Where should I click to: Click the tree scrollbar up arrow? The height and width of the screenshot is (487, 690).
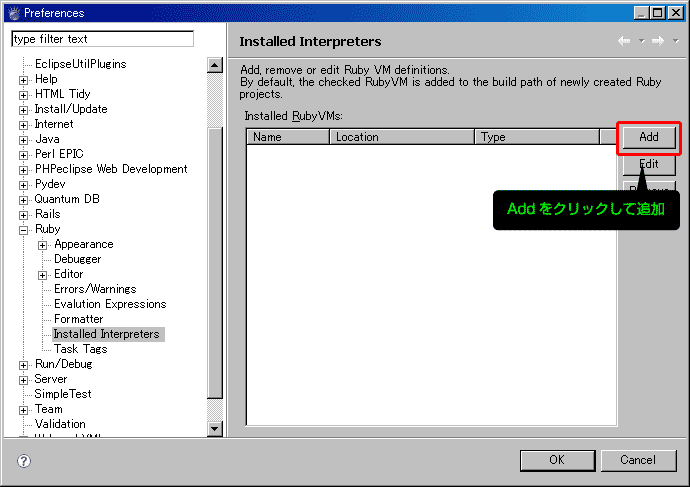tap(215, 66)
